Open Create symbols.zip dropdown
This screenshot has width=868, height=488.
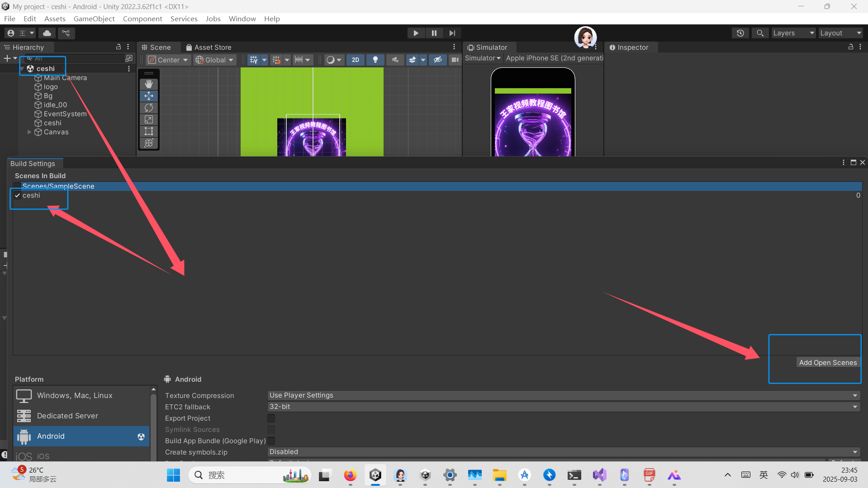tap(563, 452)
